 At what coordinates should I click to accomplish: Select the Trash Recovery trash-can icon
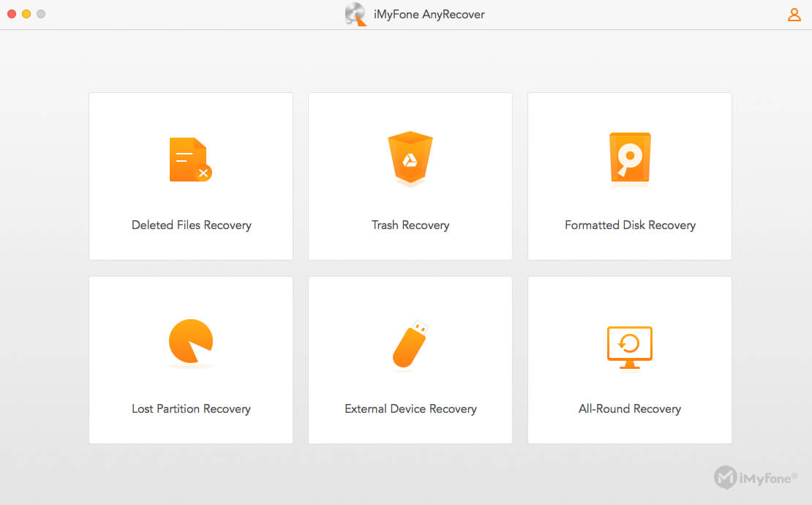point(410,158)
